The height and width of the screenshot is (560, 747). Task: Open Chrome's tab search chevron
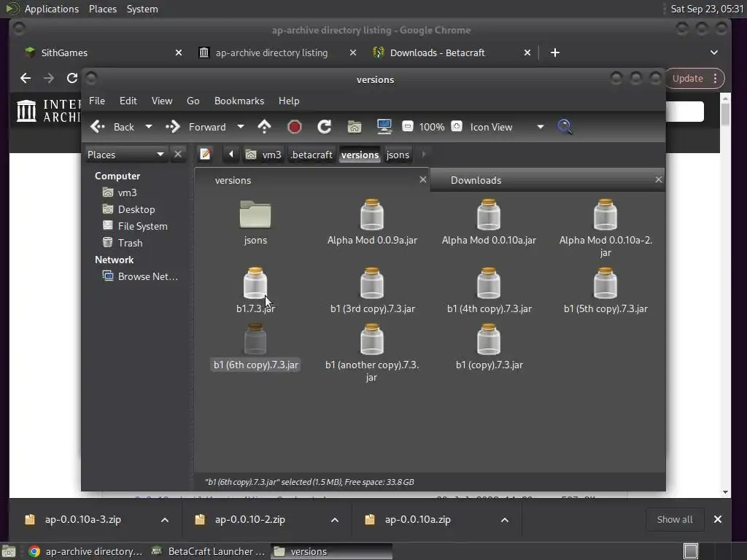(x=713, y=52)
